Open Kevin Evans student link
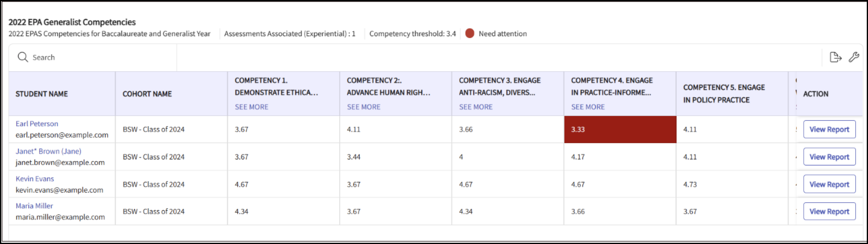This screenshot has width=868, height=244. coord(35,178)
